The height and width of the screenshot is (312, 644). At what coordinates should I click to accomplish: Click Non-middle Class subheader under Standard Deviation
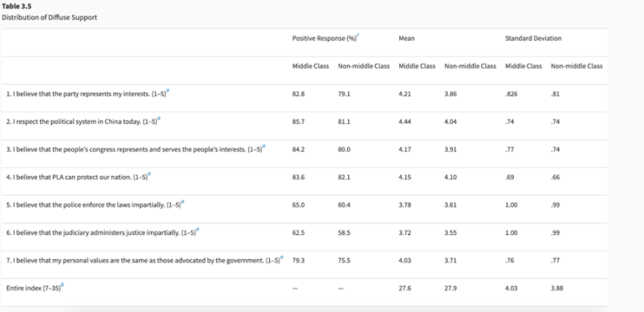tap(577, 66)
